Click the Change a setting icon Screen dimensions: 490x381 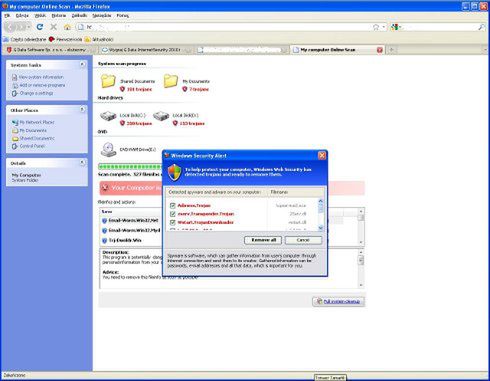pyautogui.click(x=15, y=93)
